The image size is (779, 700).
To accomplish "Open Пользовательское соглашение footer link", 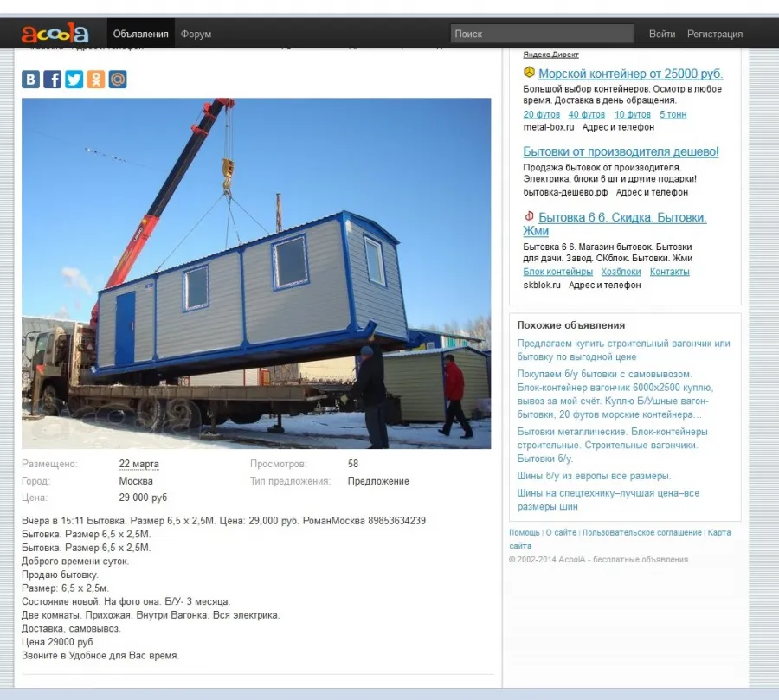I will point(642,533).
